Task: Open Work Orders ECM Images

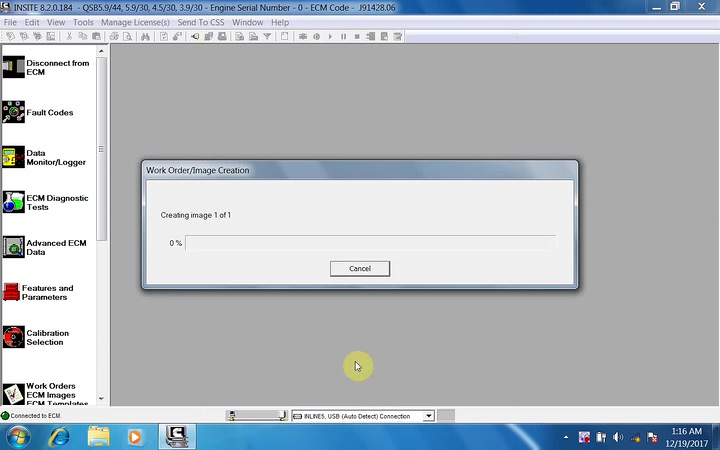Action: coord(45,394)
